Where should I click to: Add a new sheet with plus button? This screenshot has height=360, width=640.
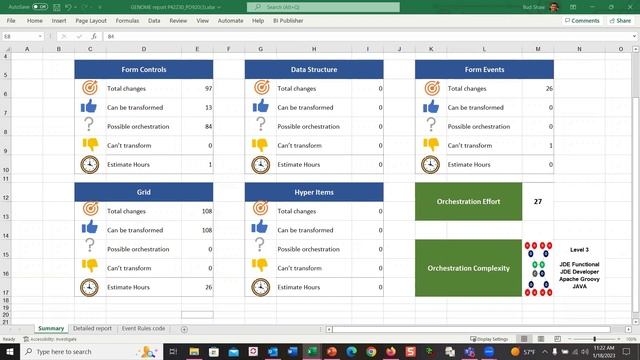(x=184, y=329)
